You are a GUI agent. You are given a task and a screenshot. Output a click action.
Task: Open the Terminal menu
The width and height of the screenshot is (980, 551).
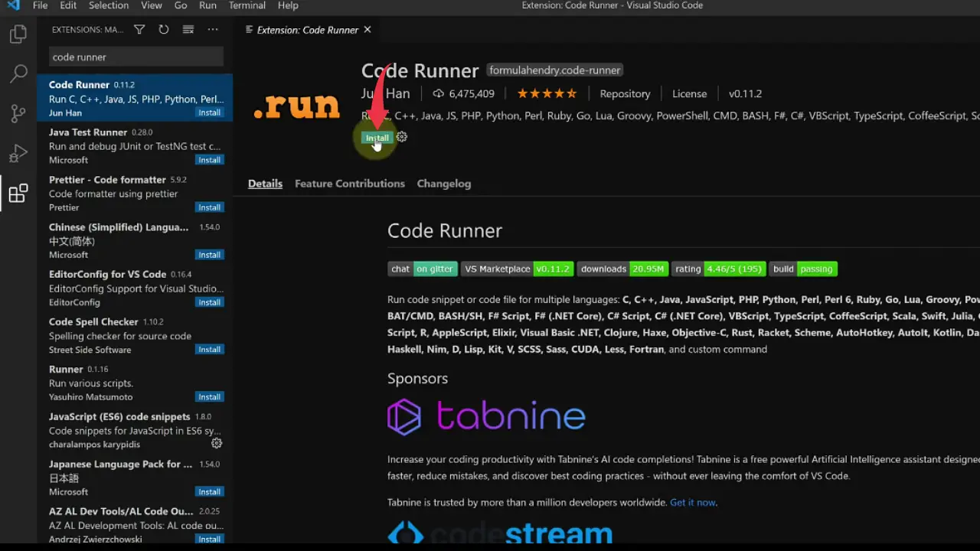(247, 5)
